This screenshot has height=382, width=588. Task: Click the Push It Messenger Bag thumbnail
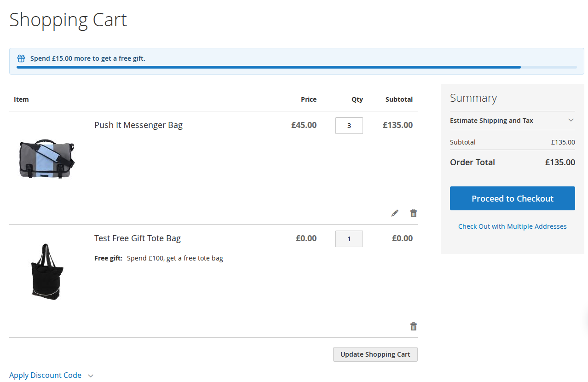point(47,159)
